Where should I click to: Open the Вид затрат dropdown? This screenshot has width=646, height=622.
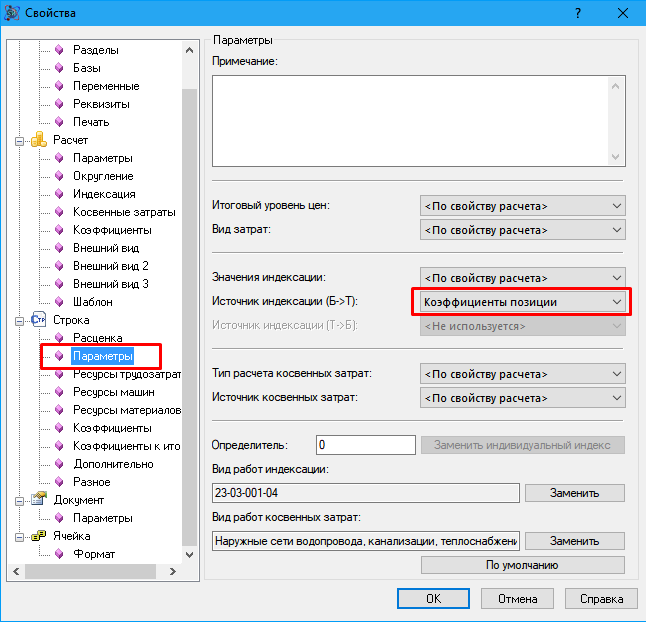click(522, 230)
